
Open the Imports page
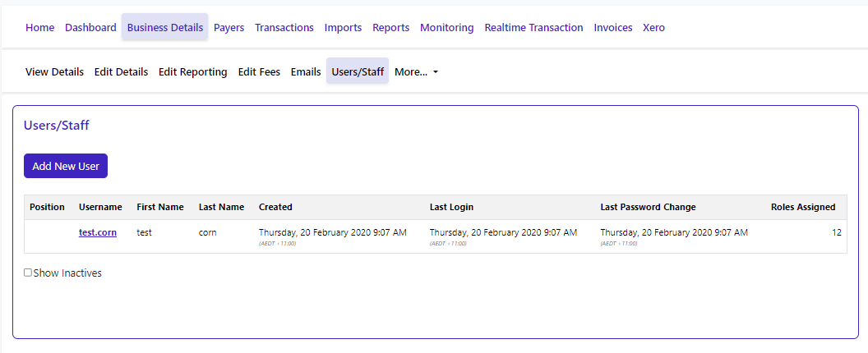[343, 27]
